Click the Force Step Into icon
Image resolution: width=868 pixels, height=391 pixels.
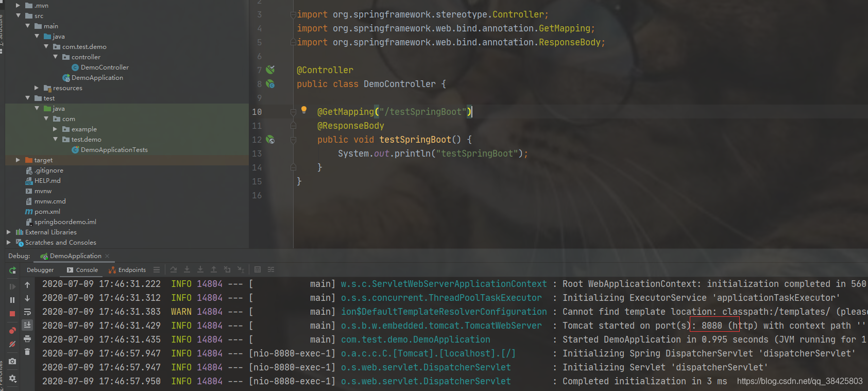point(200,269)
